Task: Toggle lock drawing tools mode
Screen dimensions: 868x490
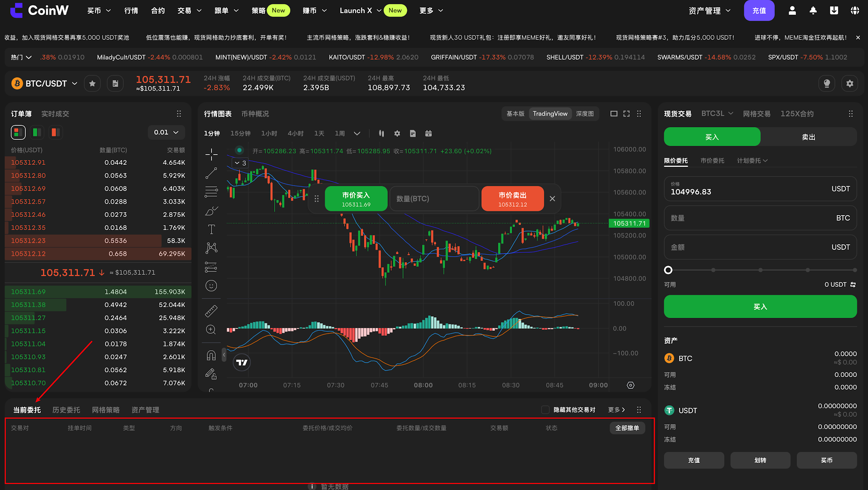Action: pos(211,374)
